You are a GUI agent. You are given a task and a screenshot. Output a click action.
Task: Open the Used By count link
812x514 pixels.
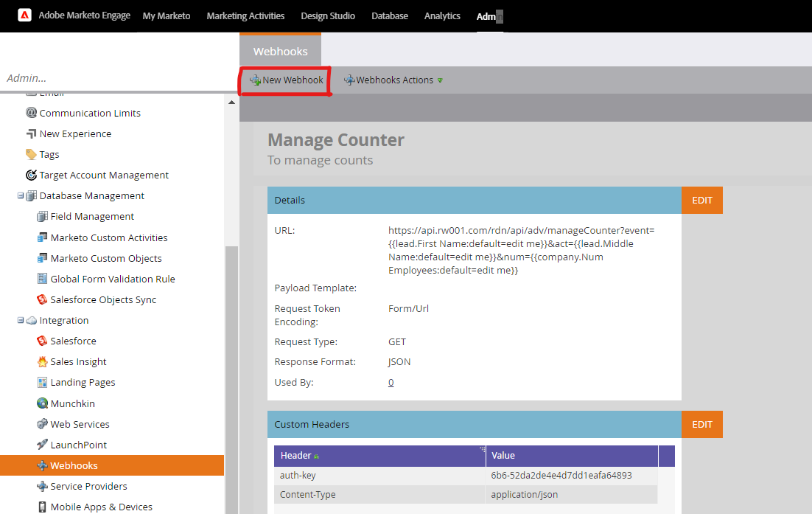(x=391, y=383)
